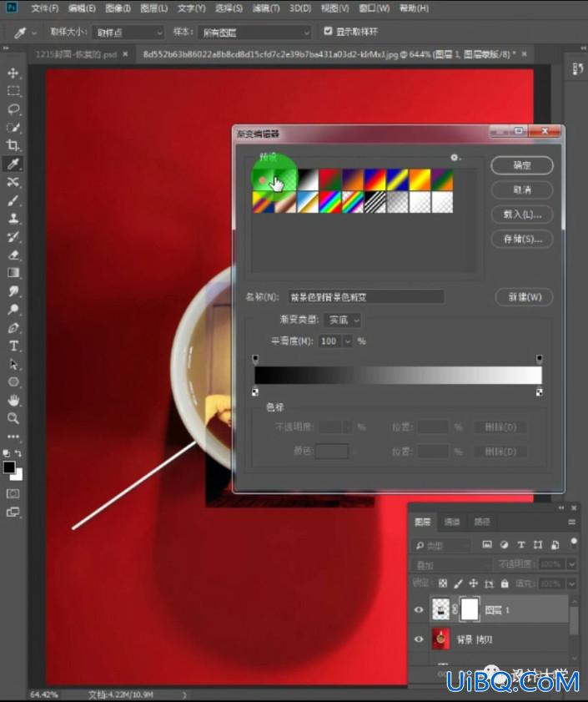Toggle lock transparent pixels icon
588x702 pixels.
[x=443, y=583]
